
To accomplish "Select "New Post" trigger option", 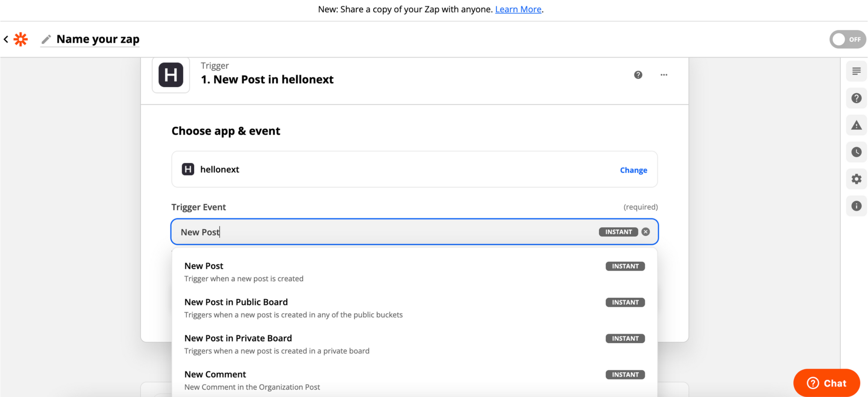I will (414, 271).
